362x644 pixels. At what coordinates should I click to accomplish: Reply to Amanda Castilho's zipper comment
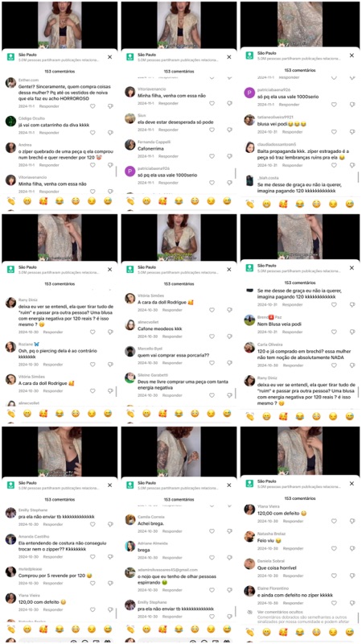point(53,557)
